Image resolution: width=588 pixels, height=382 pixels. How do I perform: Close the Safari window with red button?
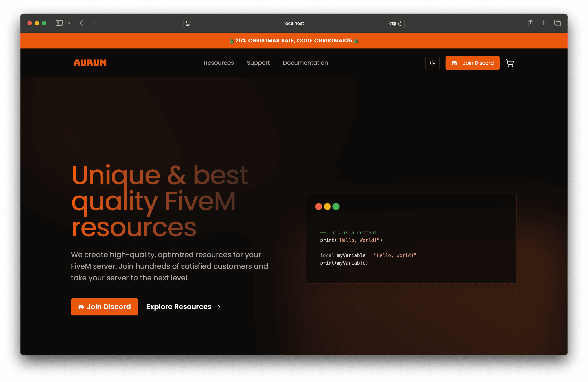coord(30,23)
